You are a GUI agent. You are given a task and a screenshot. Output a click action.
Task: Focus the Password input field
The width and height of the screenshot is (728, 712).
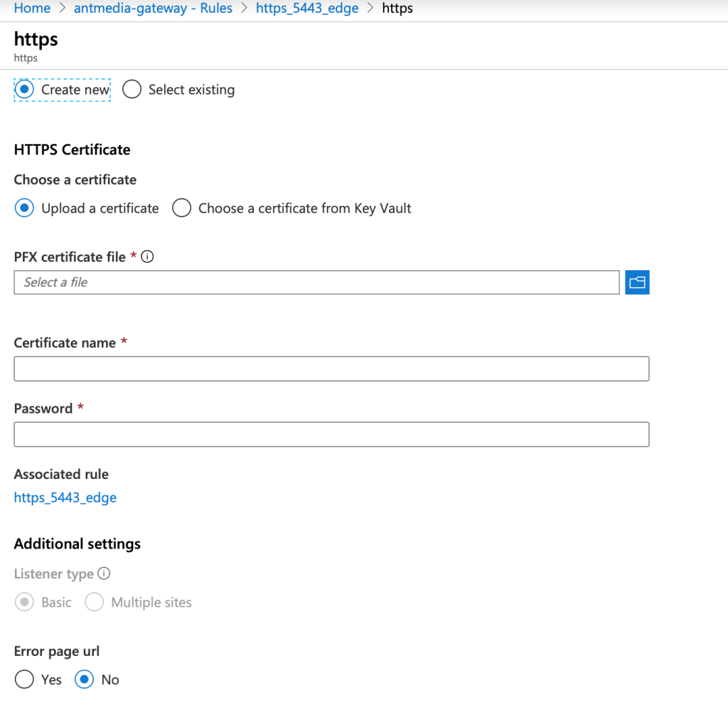click(x=331, y=434)
